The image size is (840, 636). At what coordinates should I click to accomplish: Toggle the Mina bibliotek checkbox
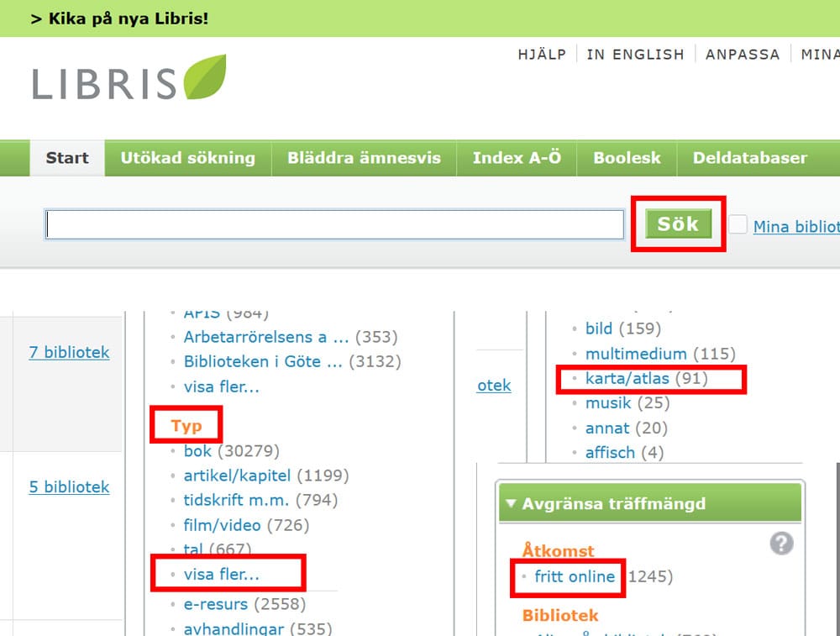click(738, 224)
